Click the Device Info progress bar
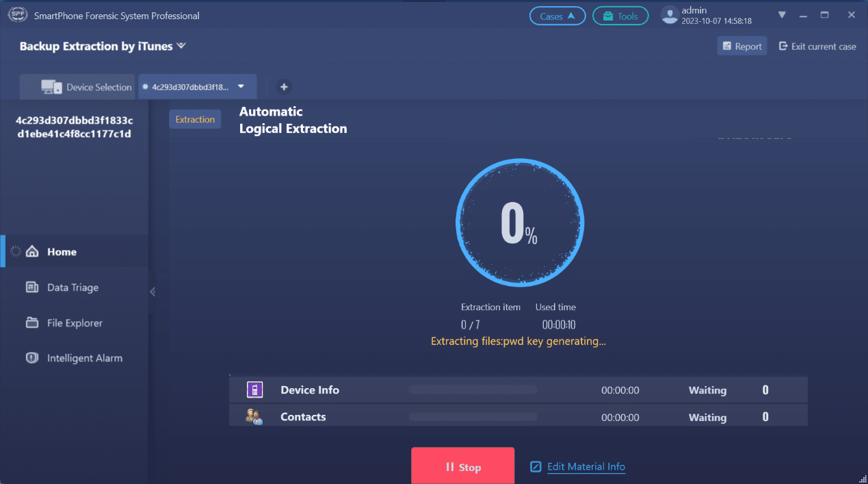The height and width of the screenshot is (484, 868). coord(473,390)
